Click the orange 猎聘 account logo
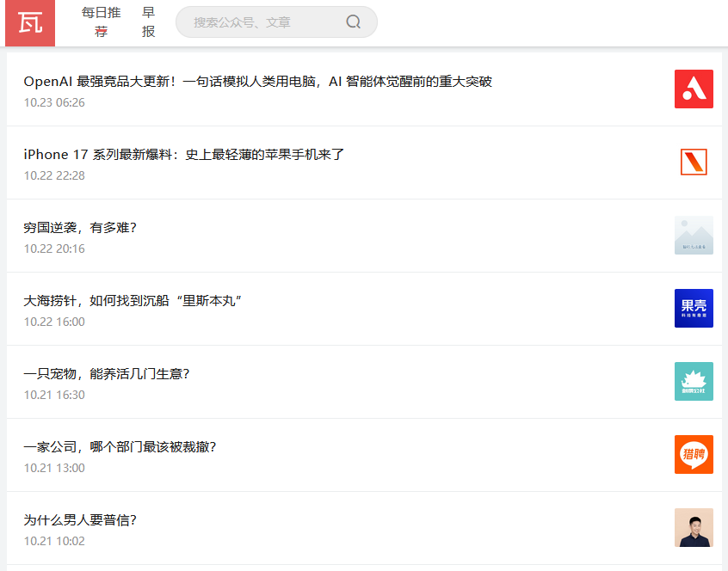This screenshot has width=728, height=571. pyautogui.click(x=694, y=455)
